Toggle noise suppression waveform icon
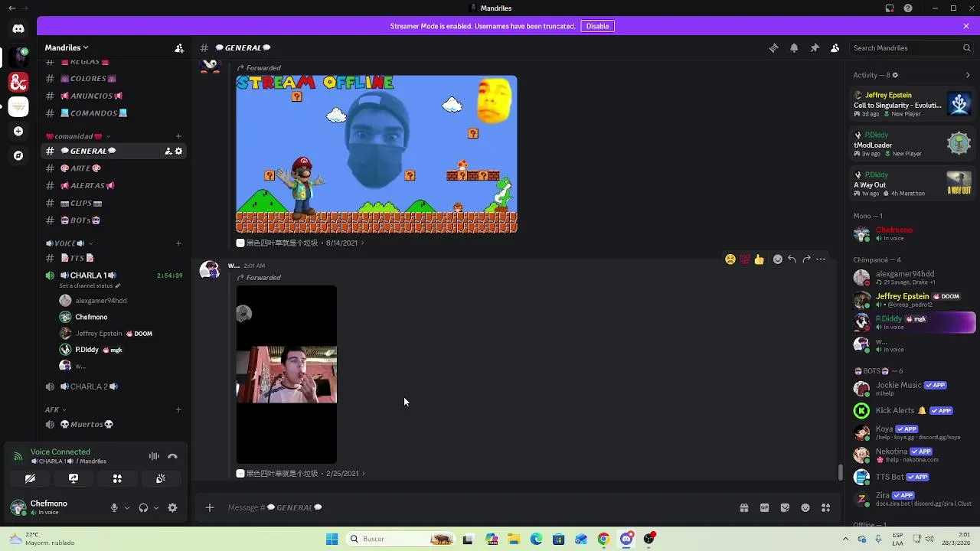This screenshot has height=551, width=980. point(154,456)
